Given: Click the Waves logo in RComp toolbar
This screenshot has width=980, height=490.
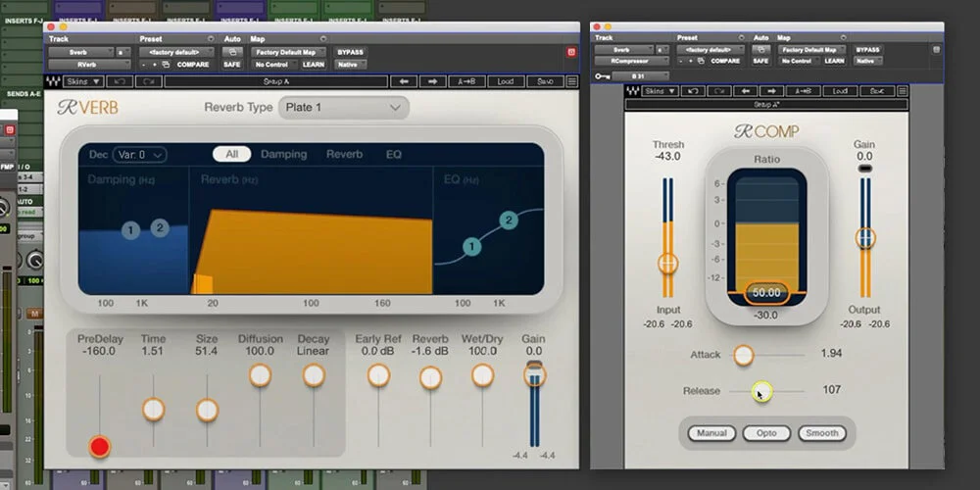Looking at the screenshot, I should [633, 91].
